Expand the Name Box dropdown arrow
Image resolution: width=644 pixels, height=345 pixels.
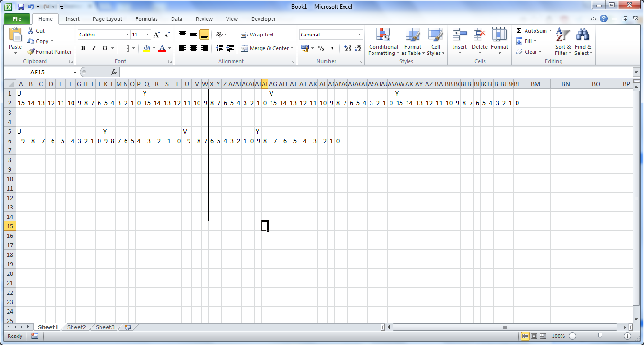75,72
